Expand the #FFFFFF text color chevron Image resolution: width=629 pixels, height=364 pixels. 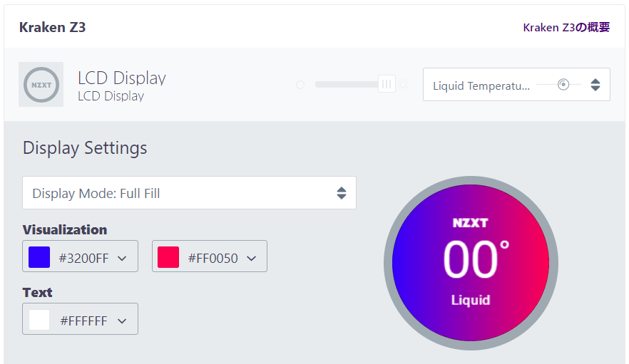coord(123,321)
